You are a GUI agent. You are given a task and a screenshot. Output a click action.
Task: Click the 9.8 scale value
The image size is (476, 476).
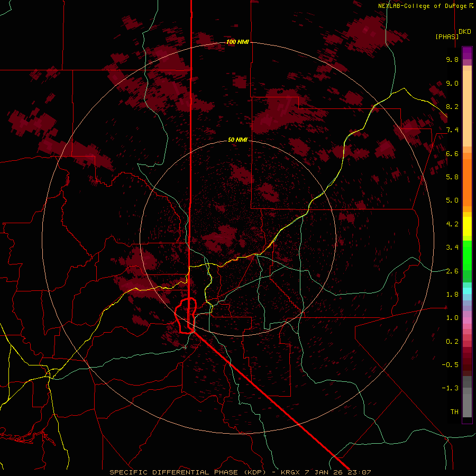point(452,59)
